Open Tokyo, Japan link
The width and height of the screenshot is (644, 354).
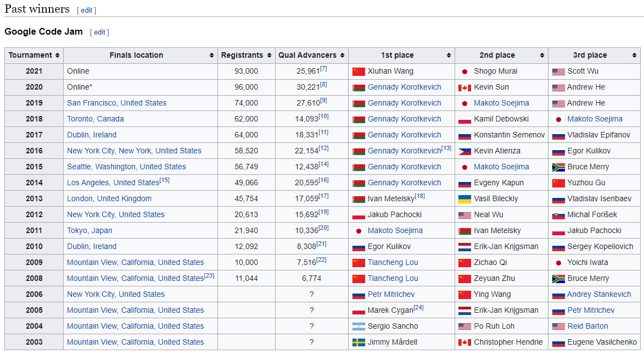[89, 230]
